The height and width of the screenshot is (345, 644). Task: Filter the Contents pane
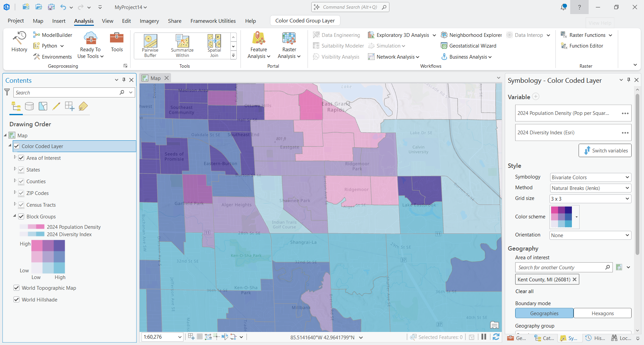point(7,92)
